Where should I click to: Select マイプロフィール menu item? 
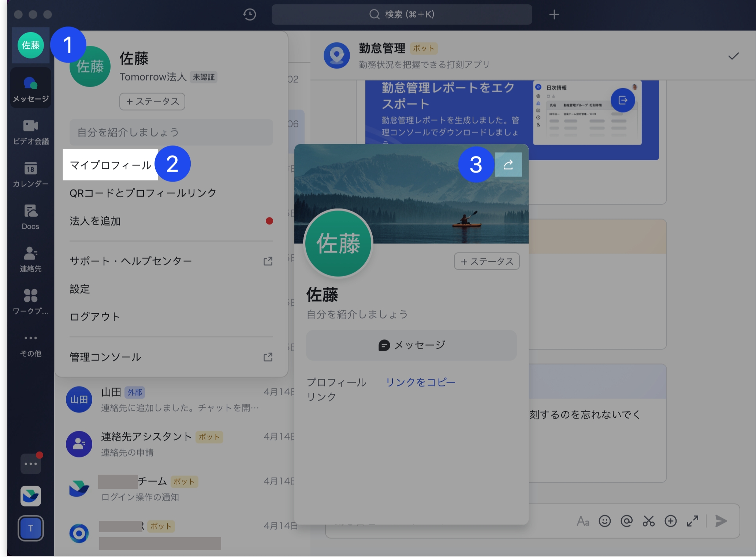110,165
